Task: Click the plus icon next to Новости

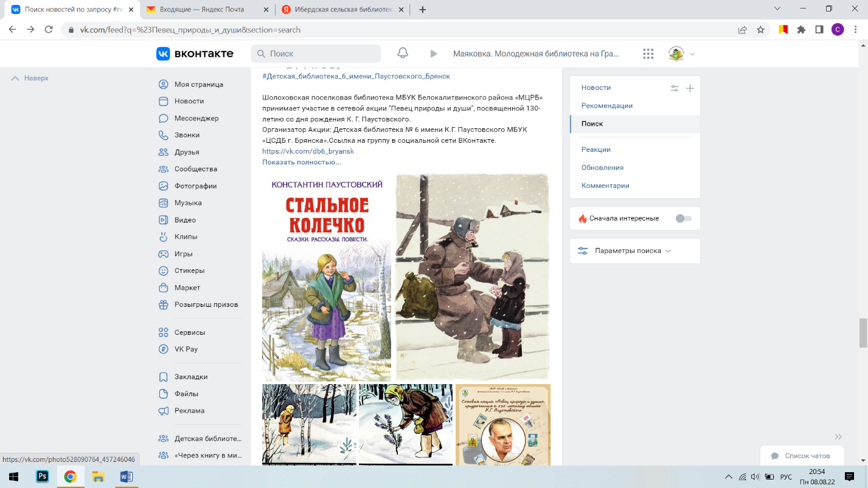Action: [690, 88]
